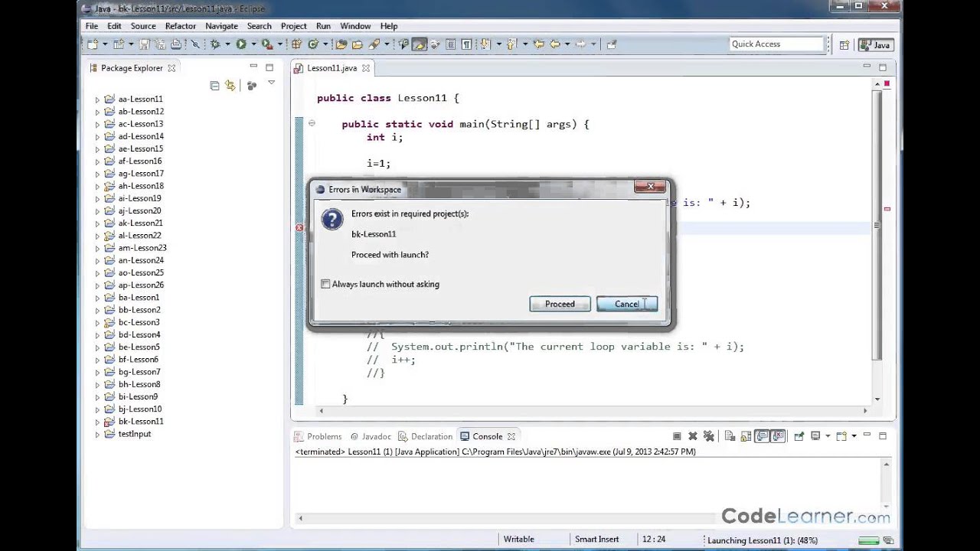Click the Open Console icon
Image resolution: width=980 pixels, height=551 pixels.
pos(841,436)
